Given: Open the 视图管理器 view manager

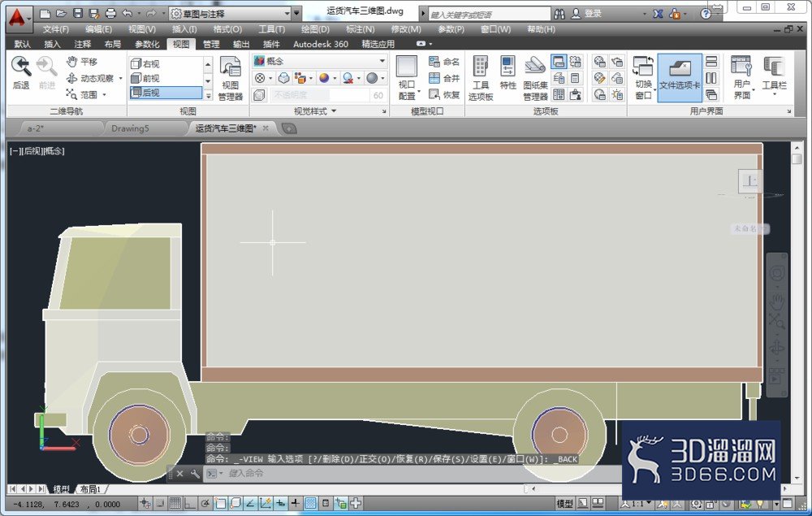Looking at the screenshot, I should pyautogui.click(x=231, y=78).
